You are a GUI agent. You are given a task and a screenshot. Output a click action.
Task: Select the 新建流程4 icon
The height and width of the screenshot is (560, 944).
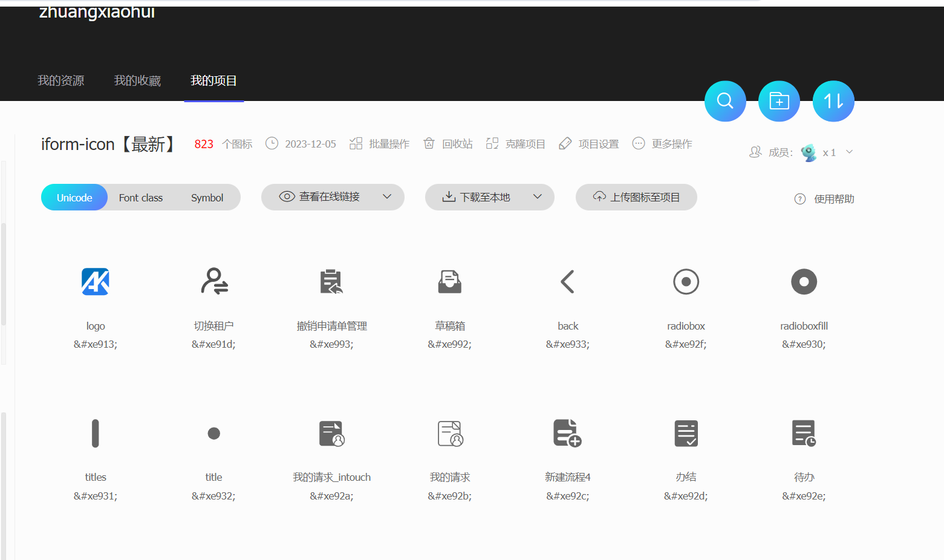(567, 434)
